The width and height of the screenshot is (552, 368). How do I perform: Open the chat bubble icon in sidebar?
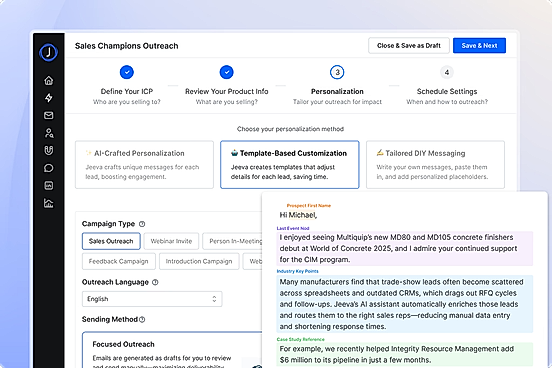(x=49, y=168)
